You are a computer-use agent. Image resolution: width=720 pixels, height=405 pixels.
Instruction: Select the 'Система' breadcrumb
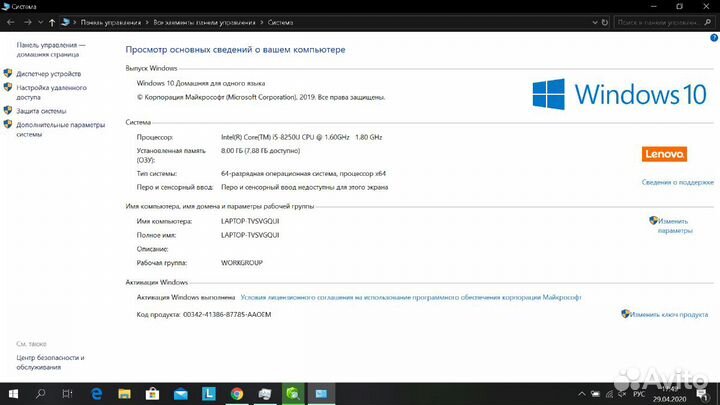(x=280, y=22)
